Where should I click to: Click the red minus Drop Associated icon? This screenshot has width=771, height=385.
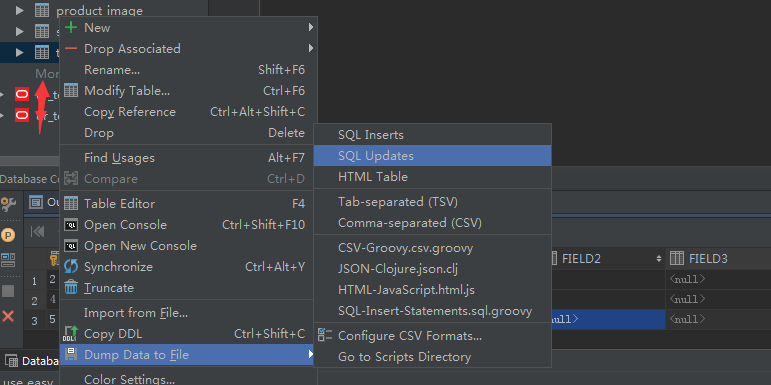(x=71, y=49)
